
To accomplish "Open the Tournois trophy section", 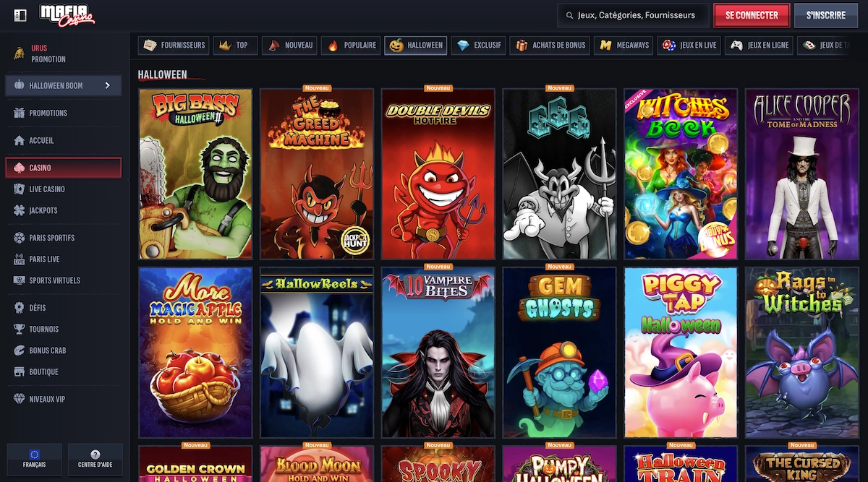I will point(40,329).
